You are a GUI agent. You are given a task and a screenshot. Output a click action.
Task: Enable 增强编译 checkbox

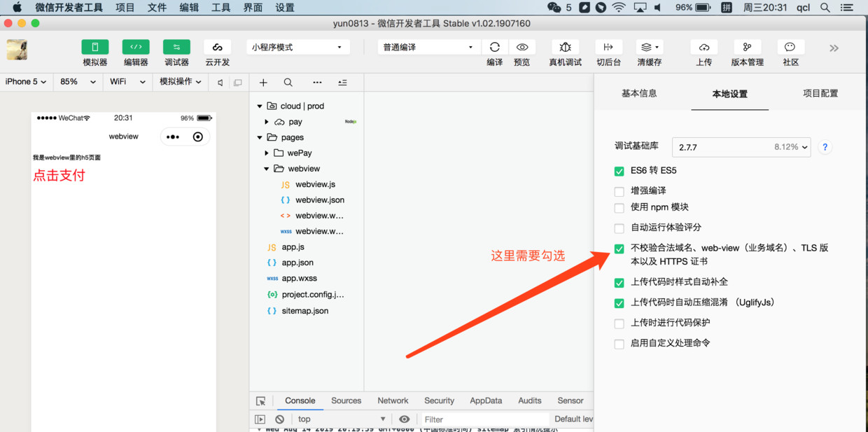[619, 191]
